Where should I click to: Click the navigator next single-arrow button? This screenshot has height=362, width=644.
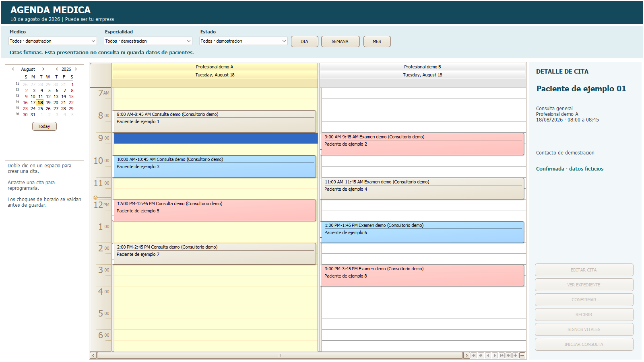(x=495, y=356)
